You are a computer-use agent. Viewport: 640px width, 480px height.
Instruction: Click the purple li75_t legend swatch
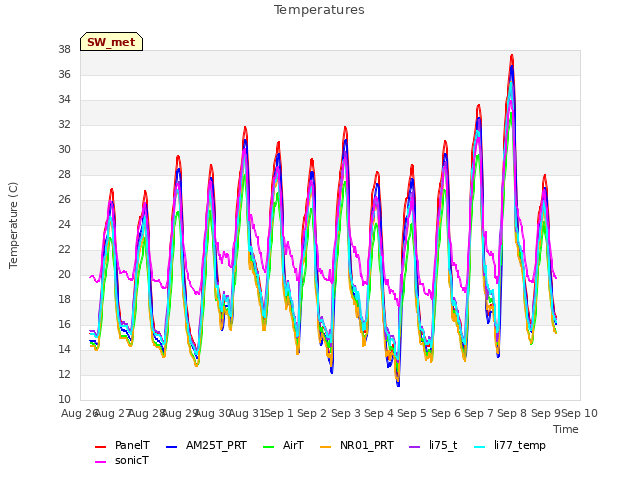point(415,447)
